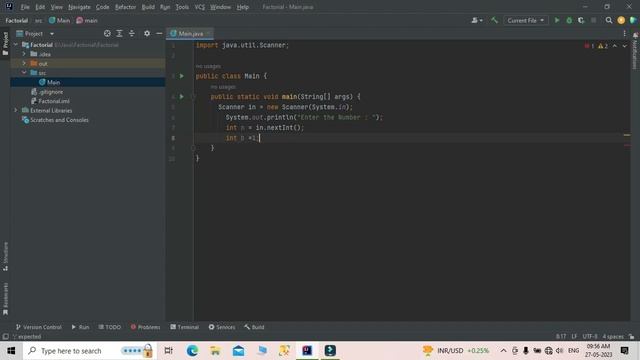Open Bookmarks tool window on left strip

tap(5, 299)
